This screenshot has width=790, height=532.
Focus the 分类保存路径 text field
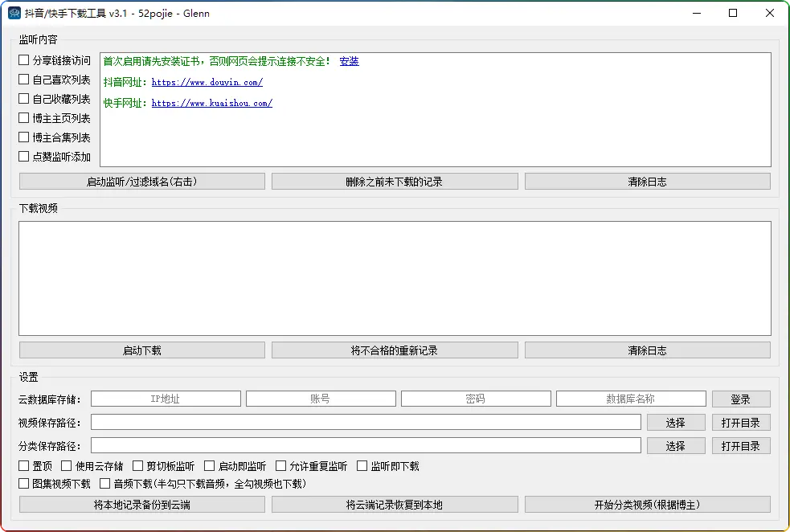pos(366,445)
